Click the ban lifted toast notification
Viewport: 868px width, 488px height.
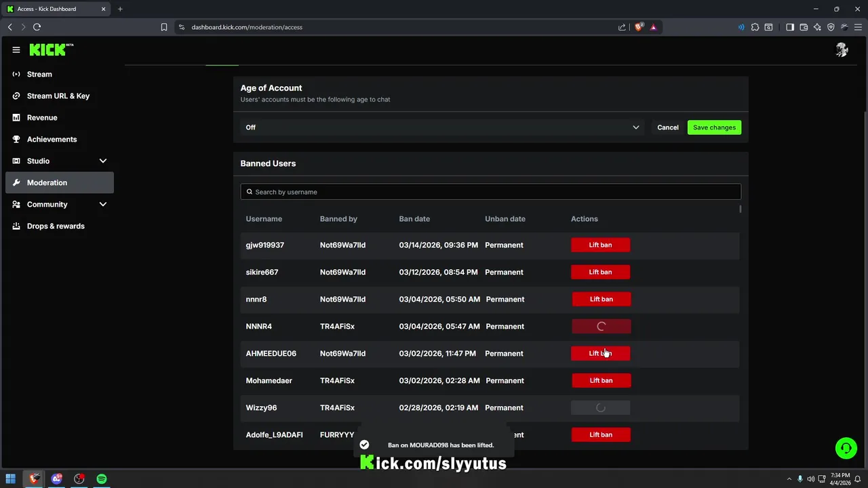click(x=434, y=445)
